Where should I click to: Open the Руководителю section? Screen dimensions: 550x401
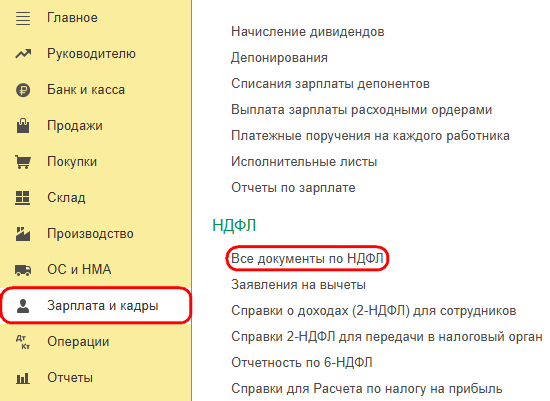(x=91, y=54)
